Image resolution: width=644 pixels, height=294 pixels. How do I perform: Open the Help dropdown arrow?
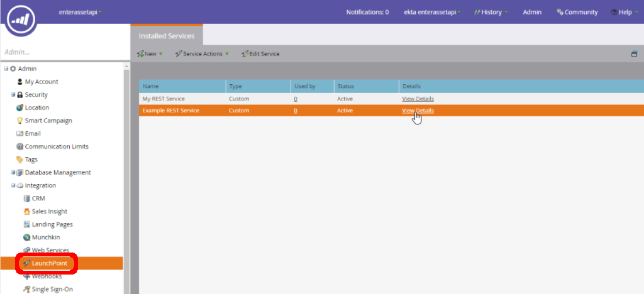[636, 13]
